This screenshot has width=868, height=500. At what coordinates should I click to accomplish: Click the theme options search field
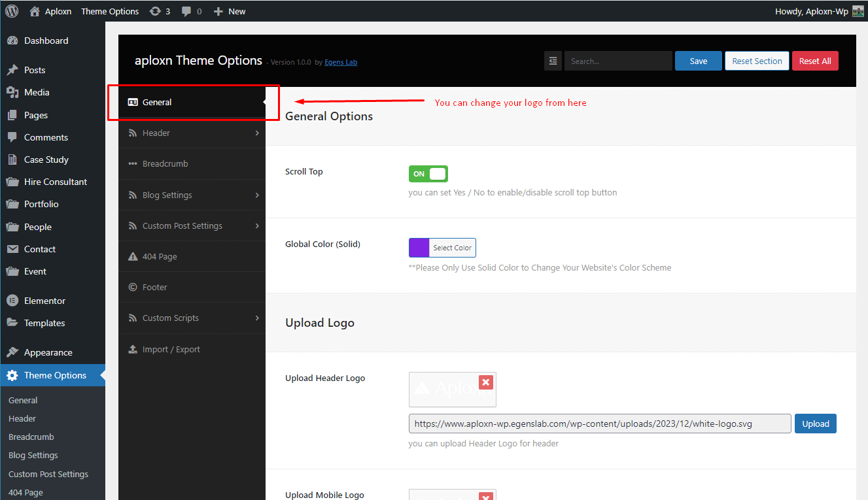tap(618, 61)
